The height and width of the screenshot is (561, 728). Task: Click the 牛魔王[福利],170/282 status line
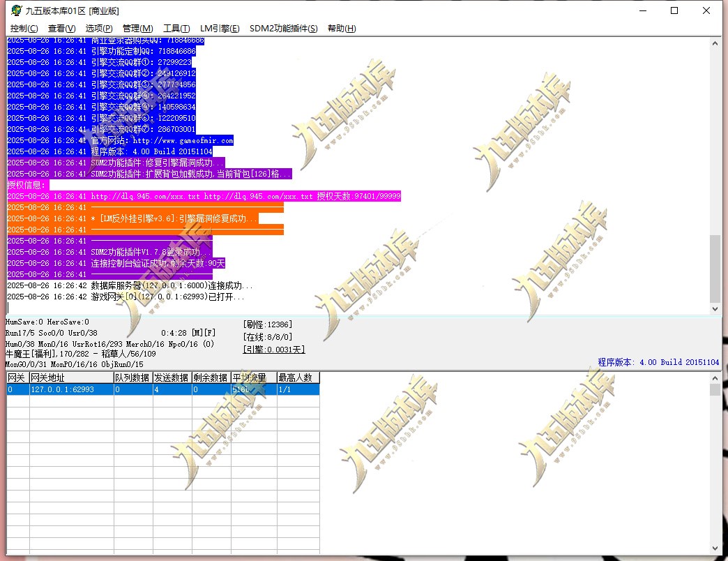pyautogui.click(x=81, y=354)
